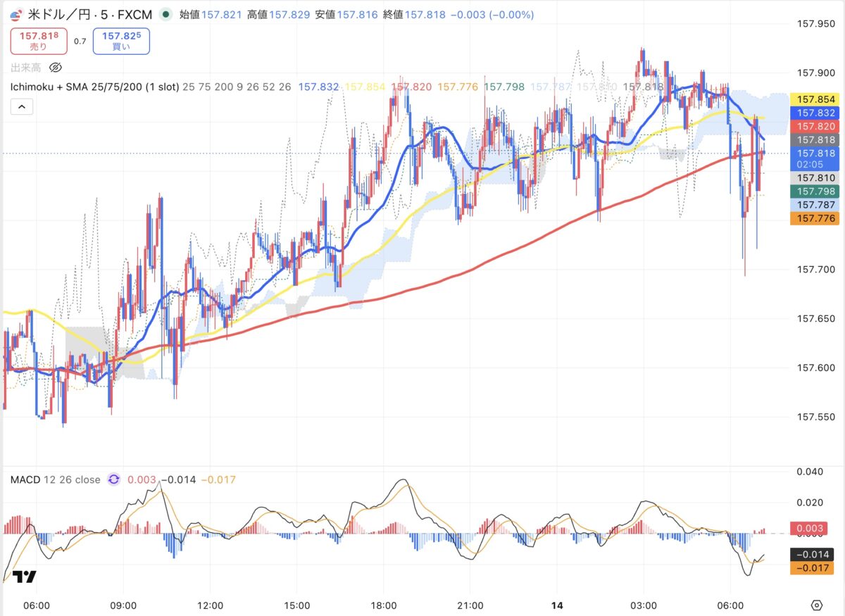Click the MACD legend histogram value 0.003
The height and width of the screenshot is (616, 845).
pyautogui.click(x=142, y=479)
